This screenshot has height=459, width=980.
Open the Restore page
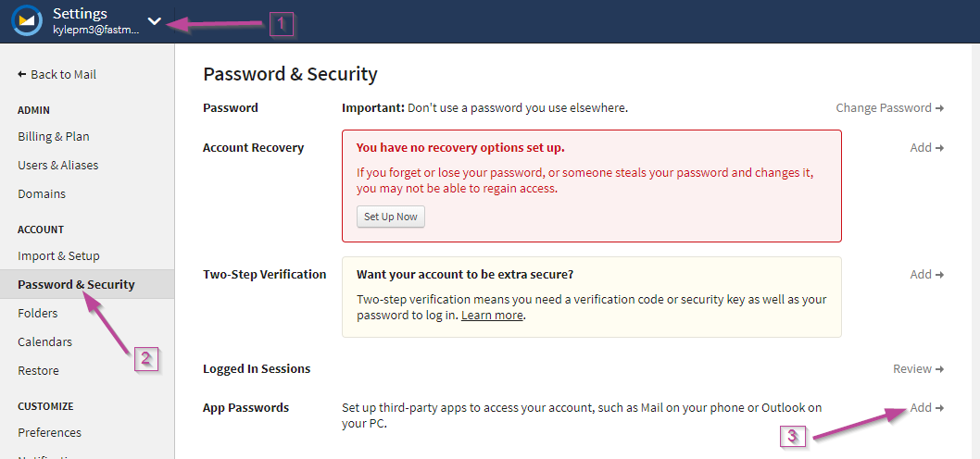click(38, 371)
